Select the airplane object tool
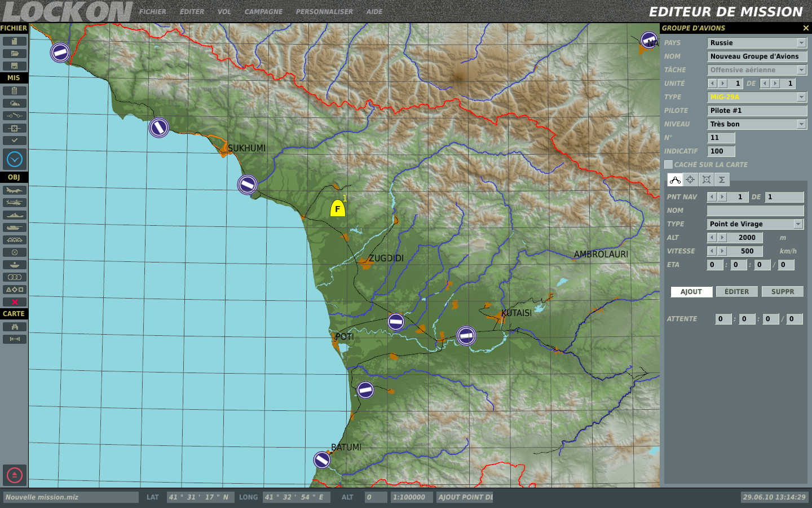This screenshot has height=508, width=812. (x=15, y=190)
